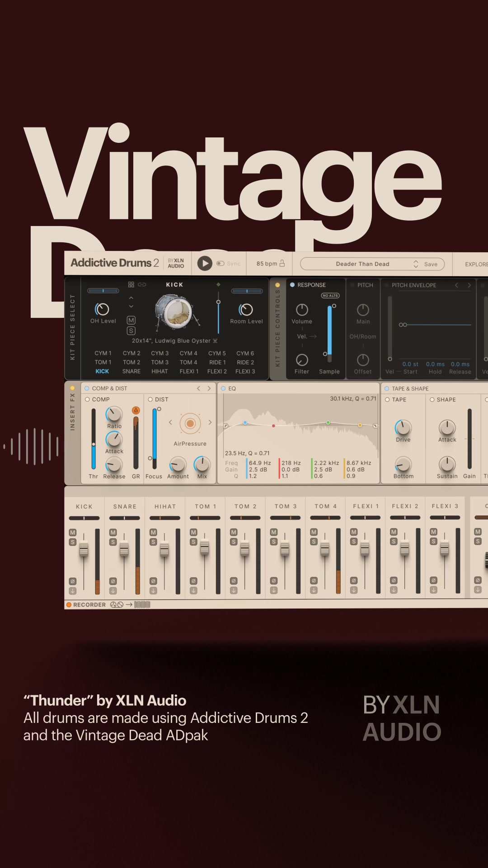This screenshot has width=488, height=868.
Task: Select the HIHAT kit piece
Action: (160, 371)
